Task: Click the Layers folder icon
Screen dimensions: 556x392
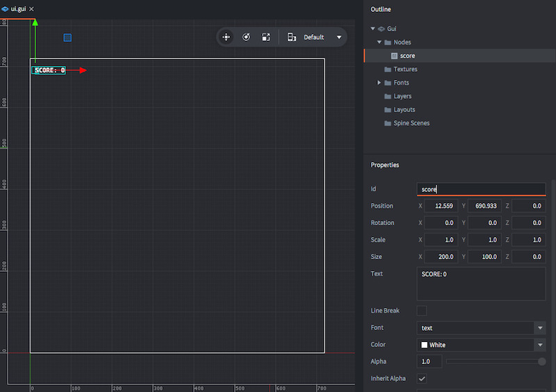Action: pyautogui.click(x=388, y=96)
